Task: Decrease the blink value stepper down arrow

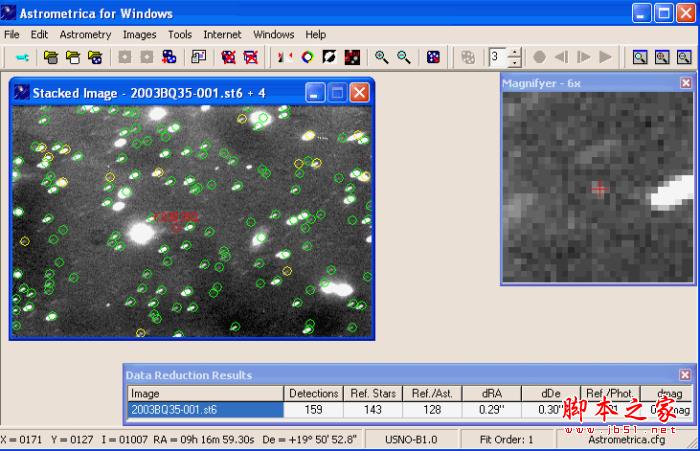Action: click(x=514, y=62)
